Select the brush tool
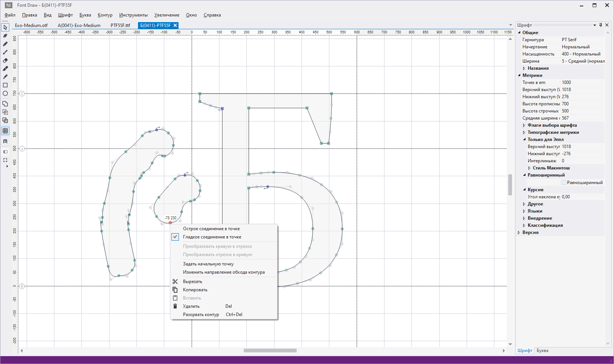This screenshot has width=614, height=364. pyautogui.click(x=5, y=52)
